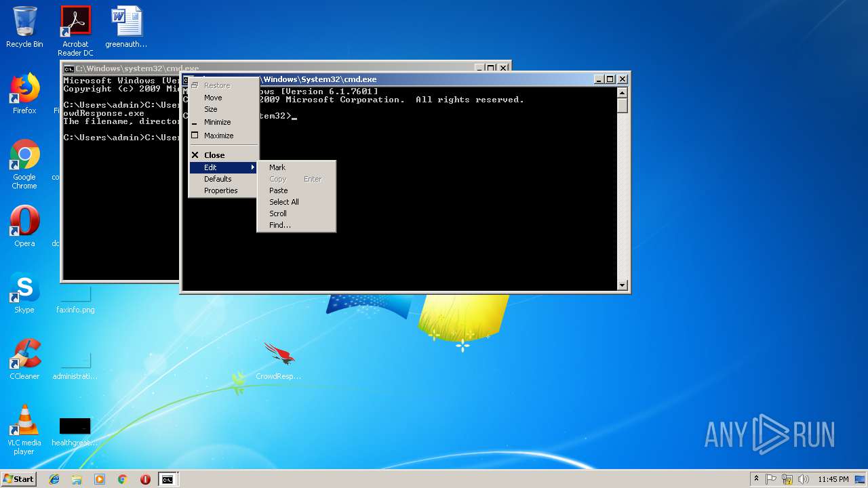Open the volume tray icon

(x=803, y=479)
